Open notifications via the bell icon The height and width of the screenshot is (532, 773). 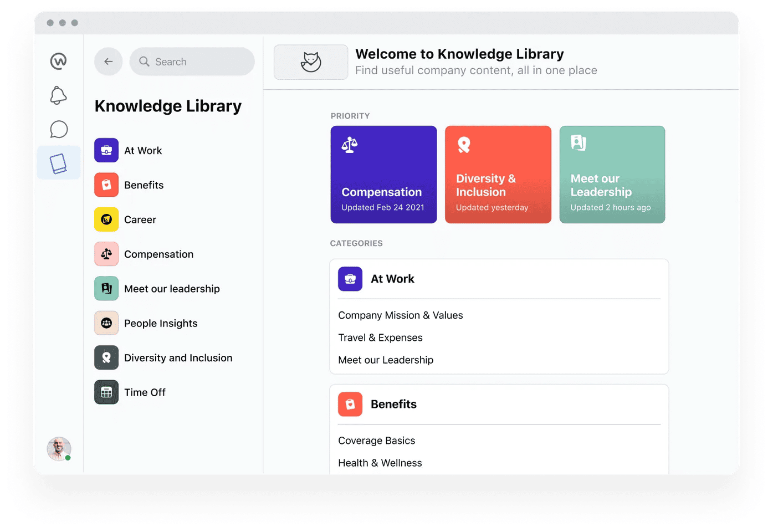[59, 95]
